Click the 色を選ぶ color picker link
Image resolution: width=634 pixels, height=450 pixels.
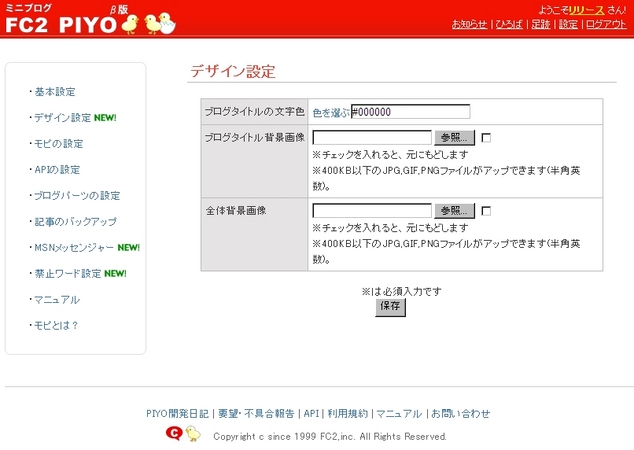(x=331, y=112)
